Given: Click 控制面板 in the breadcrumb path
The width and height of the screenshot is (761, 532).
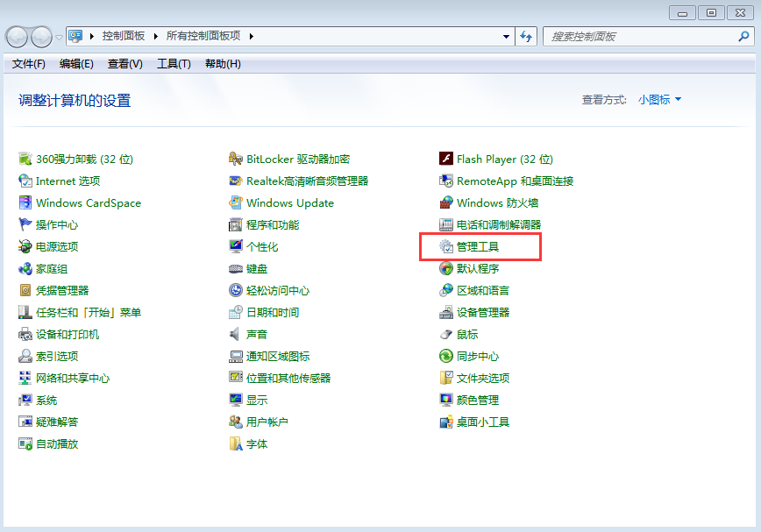Looking at the screenshot, I should pos(124,36).
